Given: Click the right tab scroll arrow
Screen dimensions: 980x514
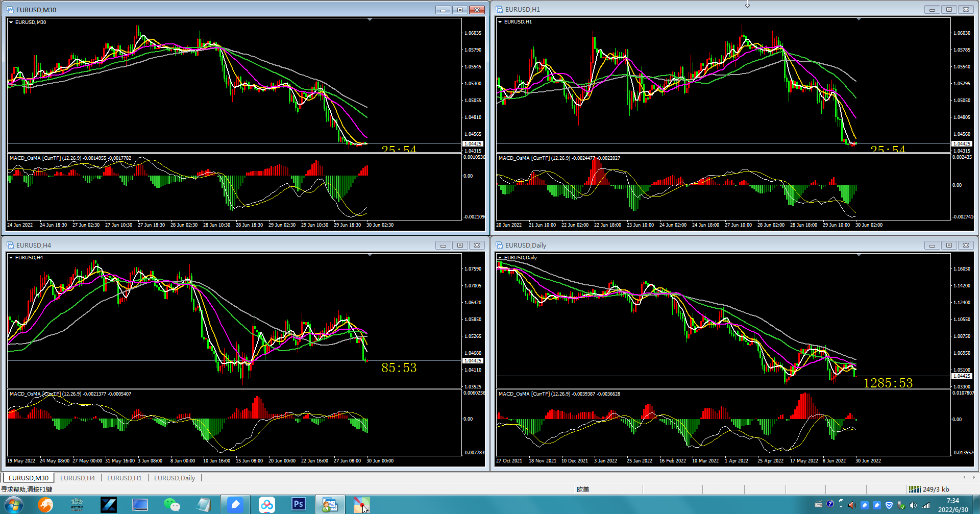Looking at the screenshot, I should pos(974,477).
